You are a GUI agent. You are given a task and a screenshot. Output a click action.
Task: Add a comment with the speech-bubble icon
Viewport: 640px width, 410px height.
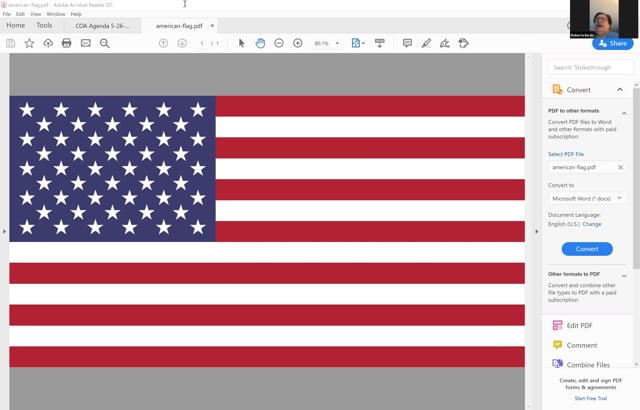coord(407,43)
